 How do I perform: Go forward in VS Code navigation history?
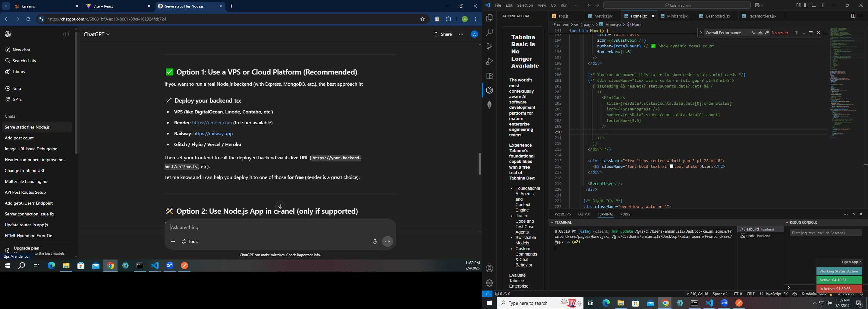click(x=597, y=5)
